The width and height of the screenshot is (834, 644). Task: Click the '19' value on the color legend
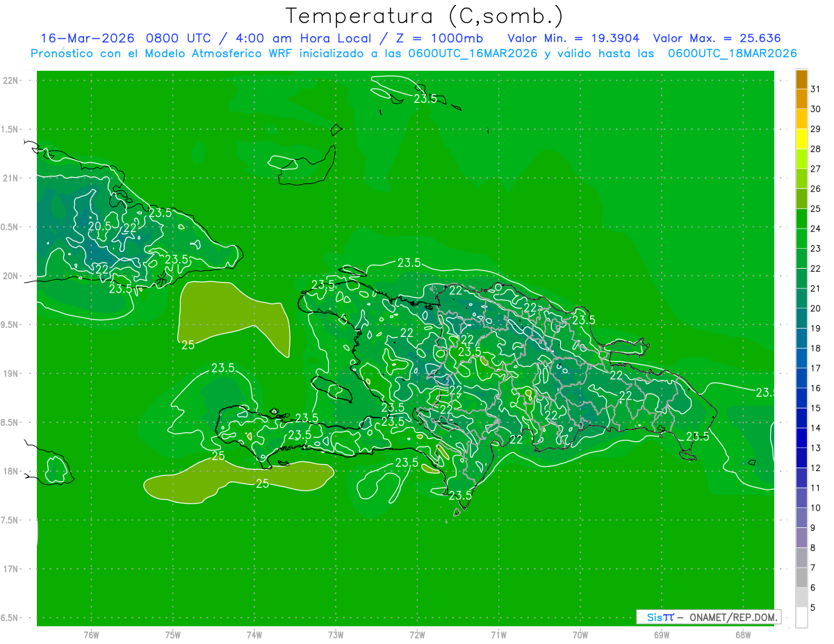(815, 328)
